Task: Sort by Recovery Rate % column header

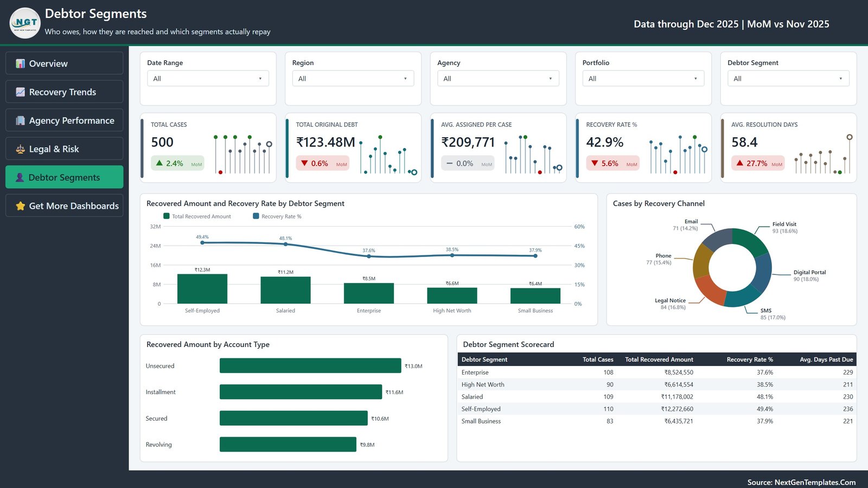Action: click(750, 359)
